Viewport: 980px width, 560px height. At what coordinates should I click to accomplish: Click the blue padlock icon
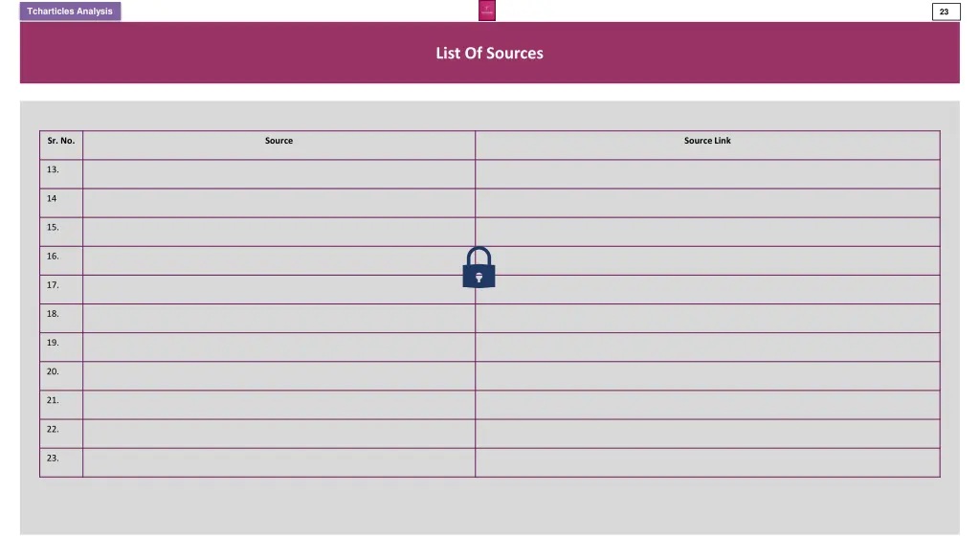click(x=479, y=267)
